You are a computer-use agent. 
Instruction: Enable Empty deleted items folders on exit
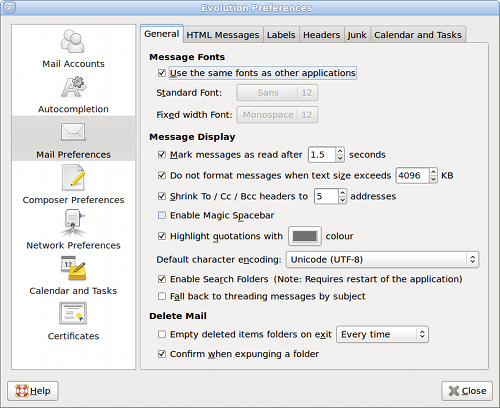tap(162, 334)
